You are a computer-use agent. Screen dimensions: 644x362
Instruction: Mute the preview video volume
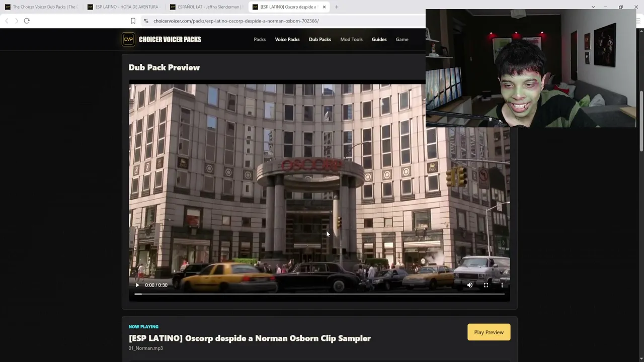[x=470, y=285]
